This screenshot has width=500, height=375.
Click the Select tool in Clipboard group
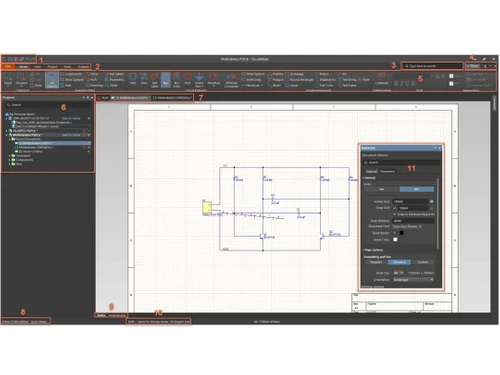8,80
